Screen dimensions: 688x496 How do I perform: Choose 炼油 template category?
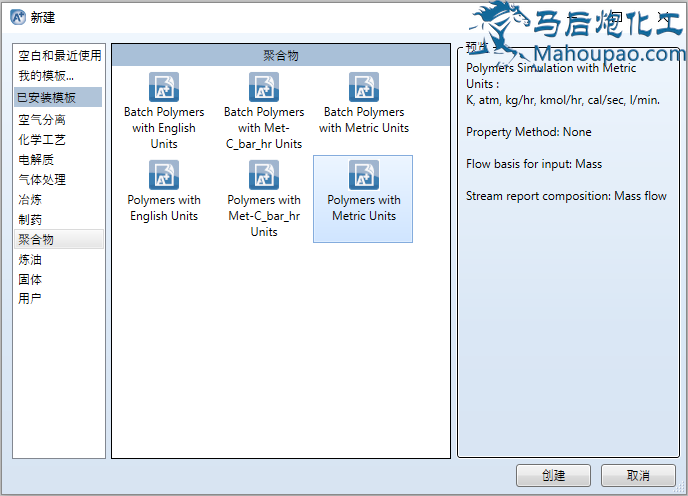tap(30, 259)
